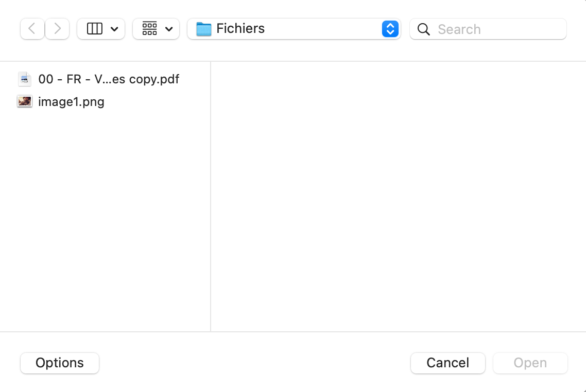The height and width of the screenshot is (392, 586).
Task: Click the magnifying glass search icon
Action: 424,29
